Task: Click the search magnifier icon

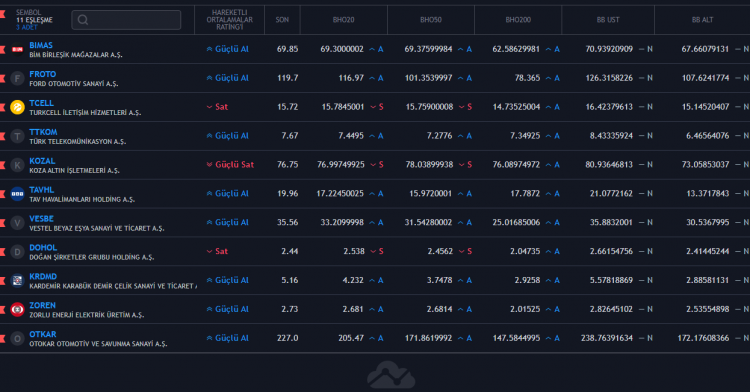Action: [83, 20]
